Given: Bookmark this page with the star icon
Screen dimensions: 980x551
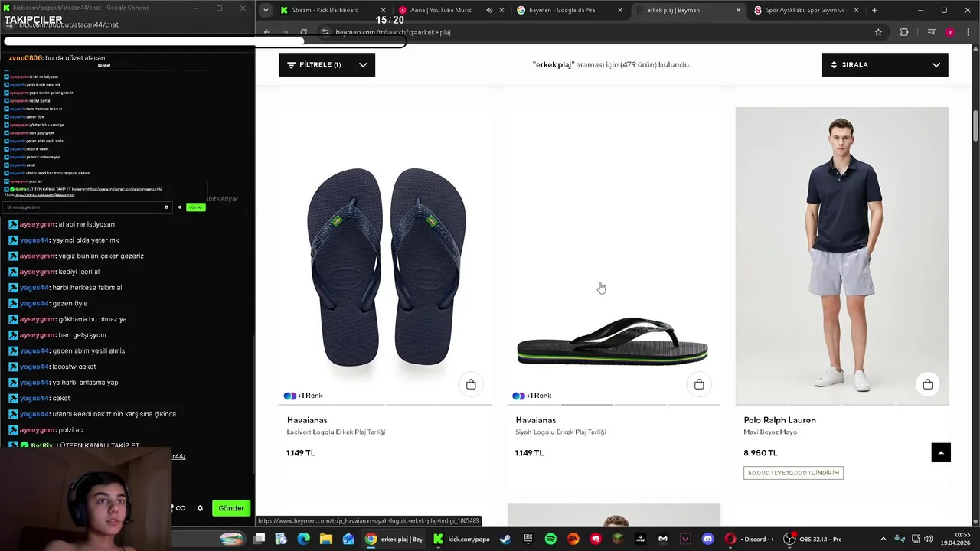Looking at the screenshot, I should [x=878, y=32].
